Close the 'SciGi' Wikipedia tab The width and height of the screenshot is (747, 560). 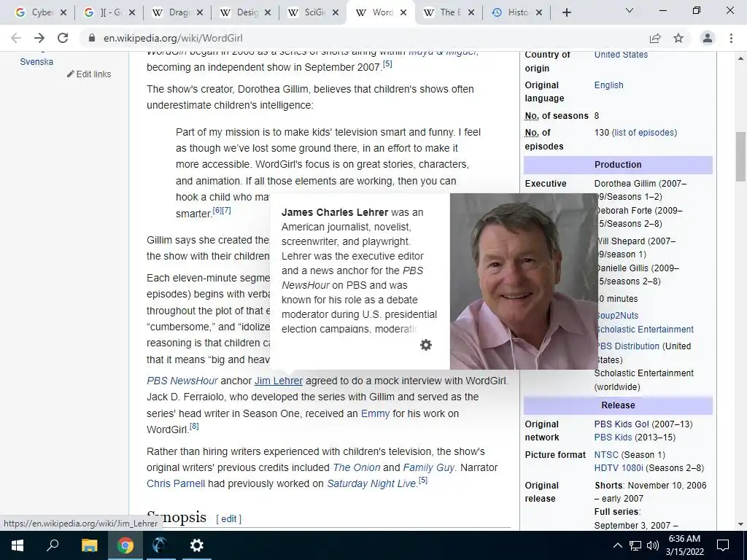(x=336, y=13)
